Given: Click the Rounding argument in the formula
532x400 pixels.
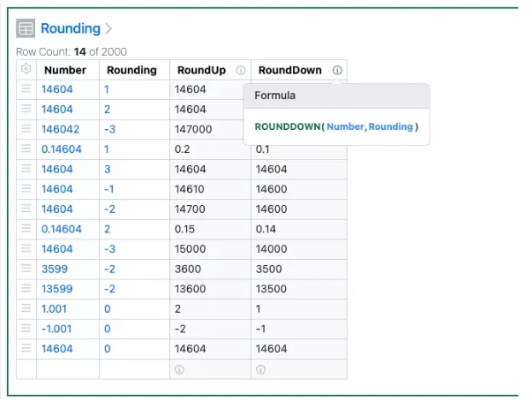Looking at the screenshot, I should pyautogui.click(x=390, y=126).
